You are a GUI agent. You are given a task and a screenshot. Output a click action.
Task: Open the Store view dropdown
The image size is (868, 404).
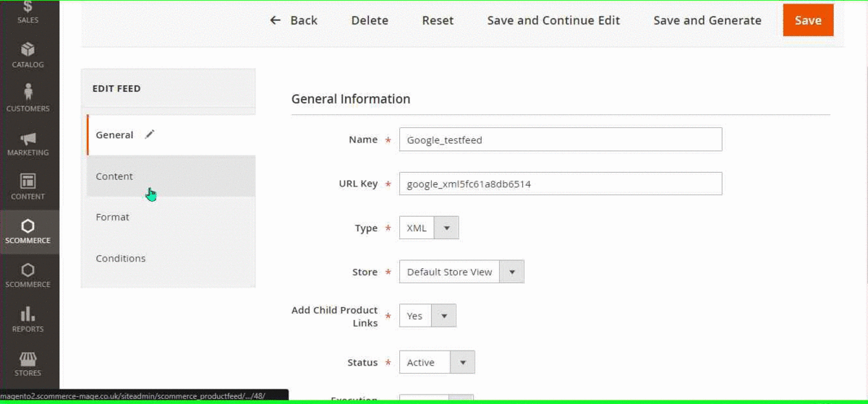[511, 272]
